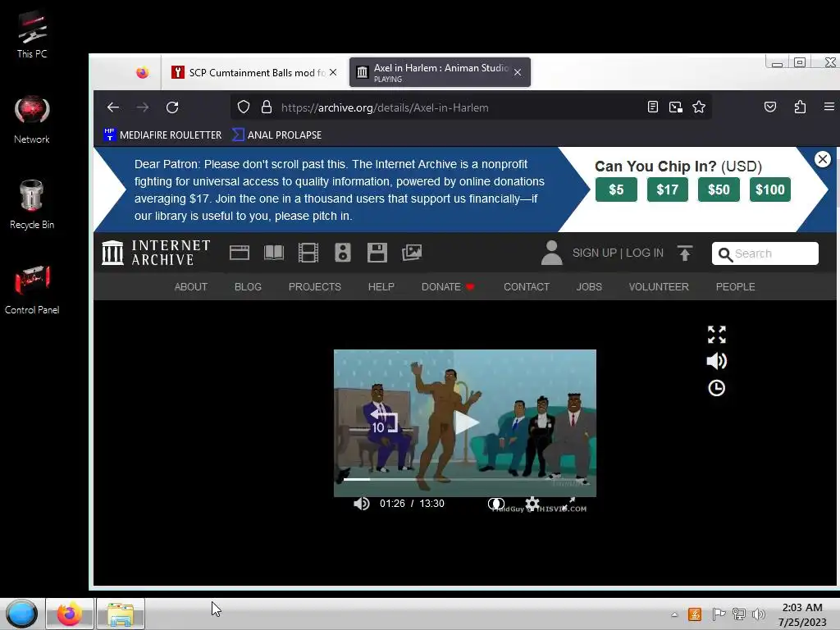Click the SIGN UP link
Screen dimensions: 840x630
click(x=594, y=253)
